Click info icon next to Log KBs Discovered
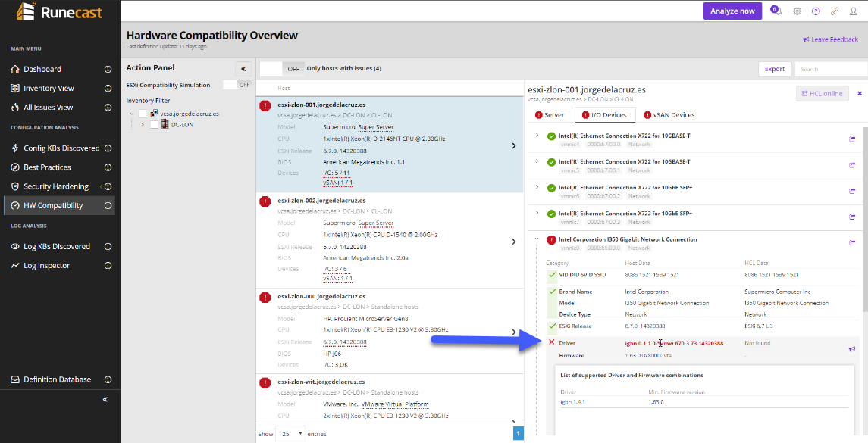This screenshot has height=443, width=868. pos(108,246)
